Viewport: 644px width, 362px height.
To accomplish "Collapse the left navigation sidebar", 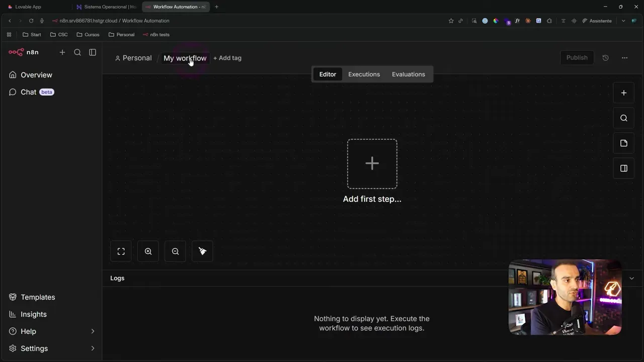I will tap(93, 52).
